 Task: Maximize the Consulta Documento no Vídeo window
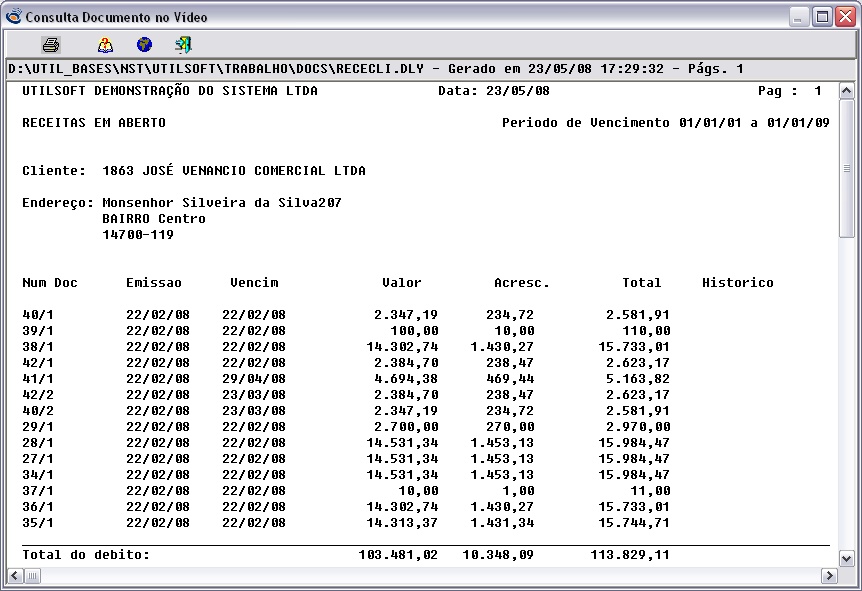(822, 17)
